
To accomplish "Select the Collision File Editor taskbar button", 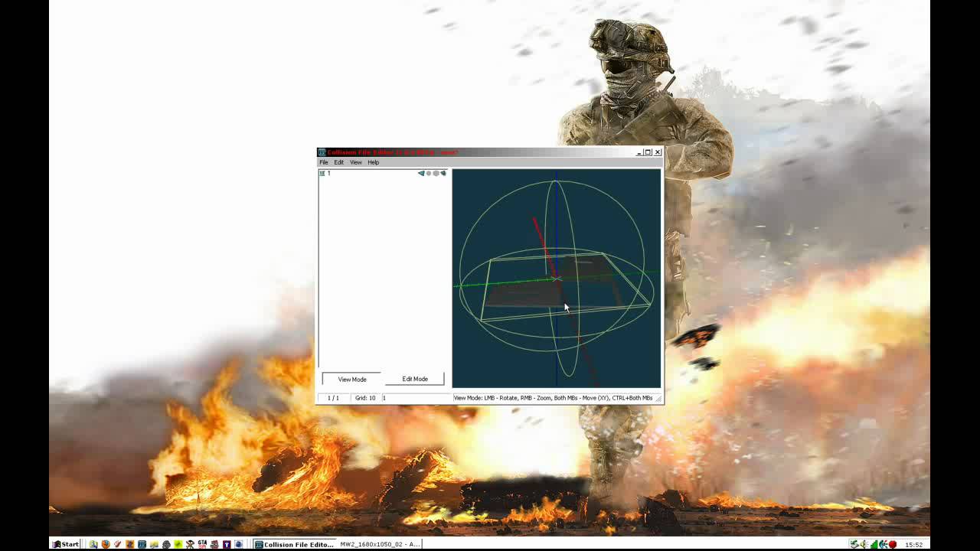I will [x=294, y=544].
